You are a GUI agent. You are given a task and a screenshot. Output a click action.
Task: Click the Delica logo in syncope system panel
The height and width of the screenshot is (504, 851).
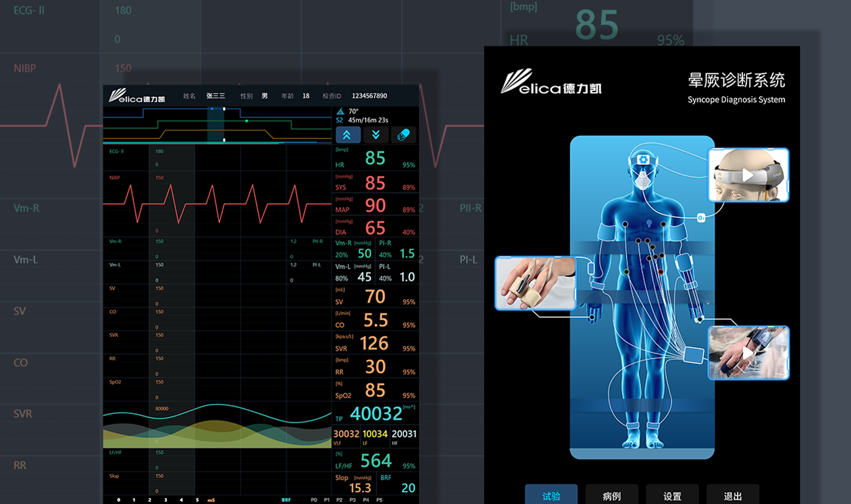pos(551,83)
